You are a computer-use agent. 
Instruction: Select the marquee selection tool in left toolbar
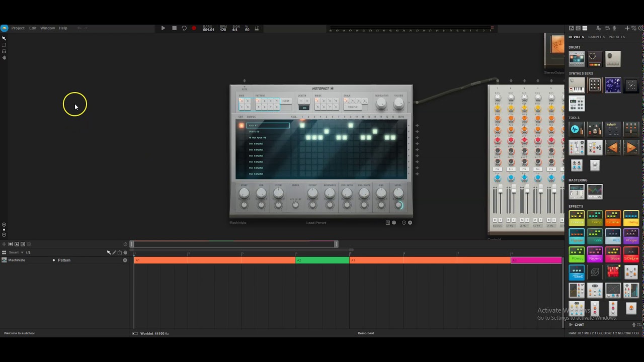coord(4,45)
